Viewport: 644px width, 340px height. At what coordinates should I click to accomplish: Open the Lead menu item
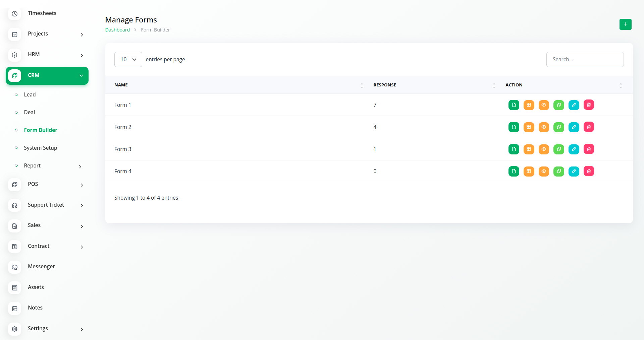tap(30, 95)
